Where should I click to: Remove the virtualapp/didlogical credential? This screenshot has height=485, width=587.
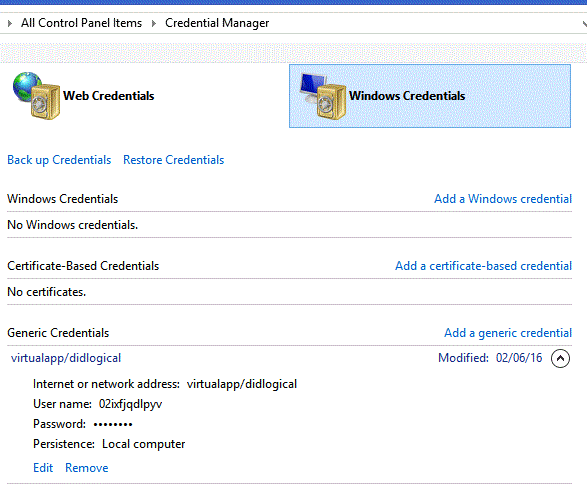click(x=86, y=468)
